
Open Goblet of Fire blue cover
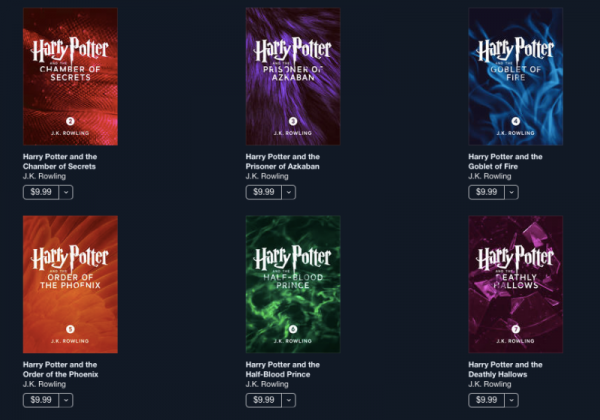pyautogui.click(x=516, y=77)
